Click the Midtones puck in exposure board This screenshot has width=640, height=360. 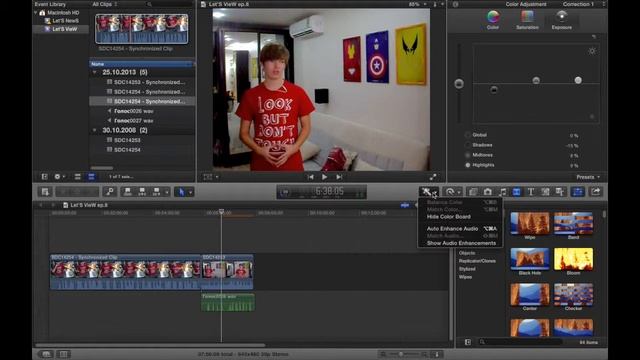(x=536, y=80)
